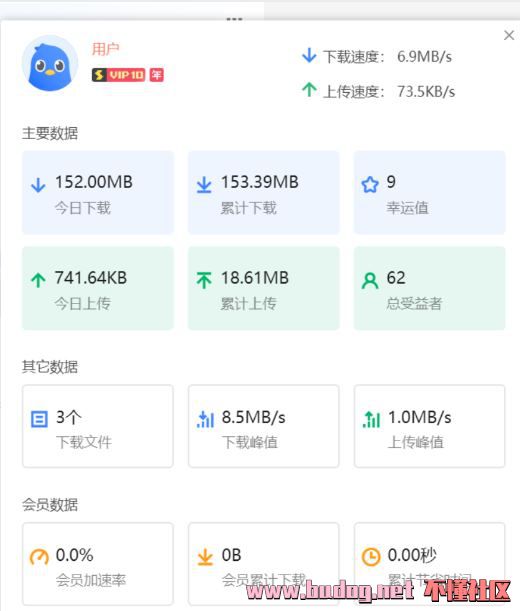
Task: Open the 152.00MB today download card
Action: click(98, 192)
